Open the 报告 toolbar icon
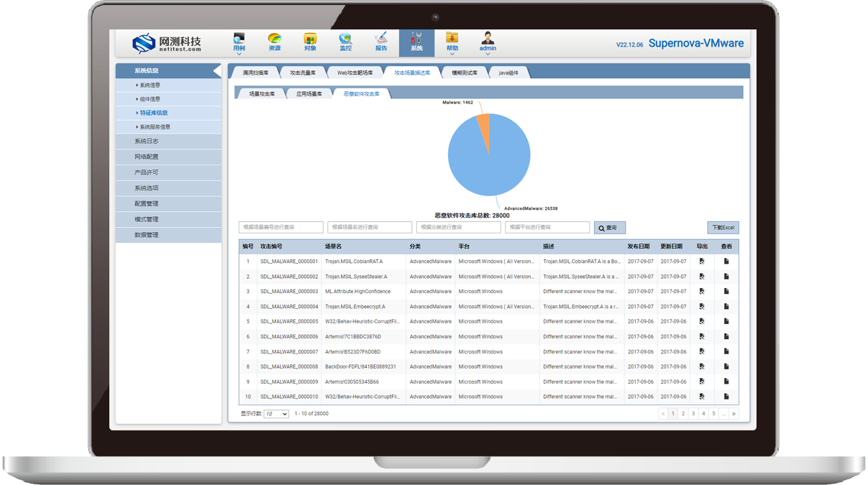The width and height of the screenshot is (868, 485). 381,42
